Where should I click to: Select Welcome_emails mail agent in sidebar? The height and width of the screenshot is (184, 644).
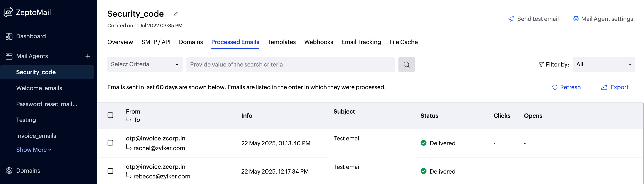tap(39, 88)
